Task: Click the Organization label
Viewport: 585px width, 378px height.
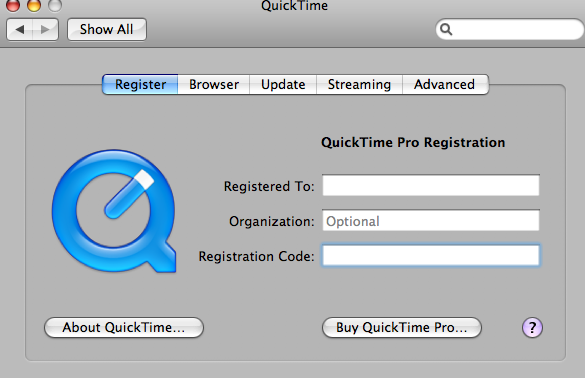Action: [x=272, y=221]
